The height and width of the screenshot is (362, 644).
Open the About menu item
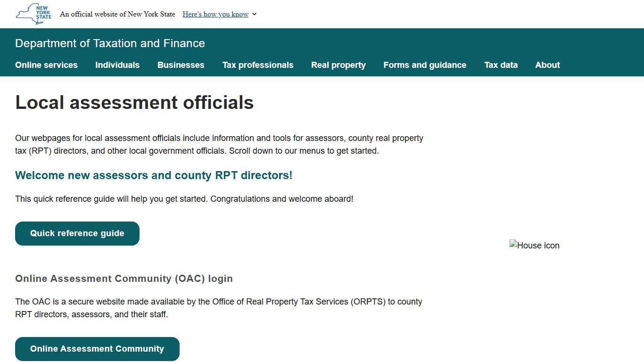pos(547,65)
